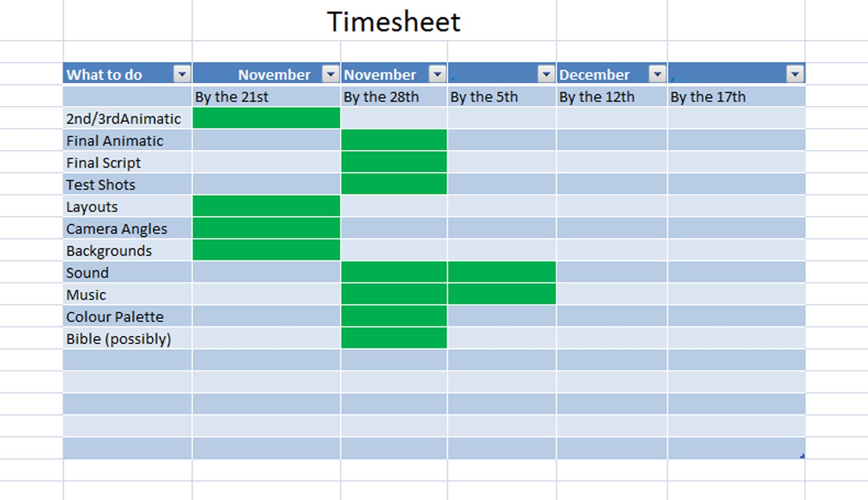This screenshot has height=500, width=868.
Task: Open the What to do filter dropdown
Action: tap(183, 74)
